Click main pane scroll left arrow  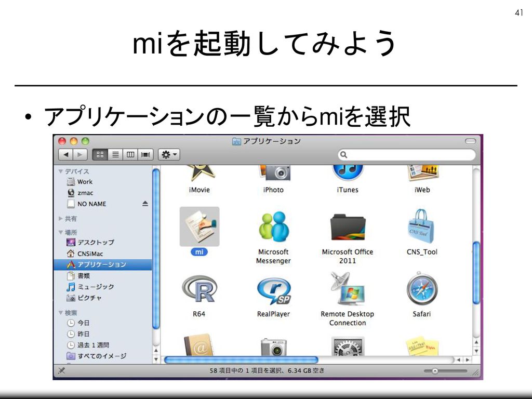[x=459, y=360]
